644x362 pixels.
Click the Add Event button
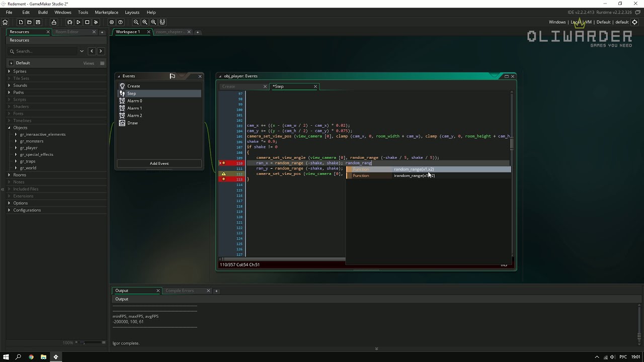pos(159,163)
